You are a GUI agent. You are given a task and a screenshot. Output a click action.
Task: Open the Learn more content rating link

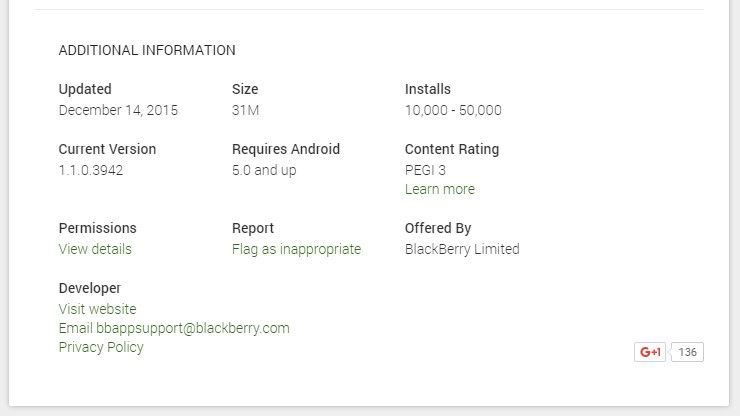coord(440,189)
